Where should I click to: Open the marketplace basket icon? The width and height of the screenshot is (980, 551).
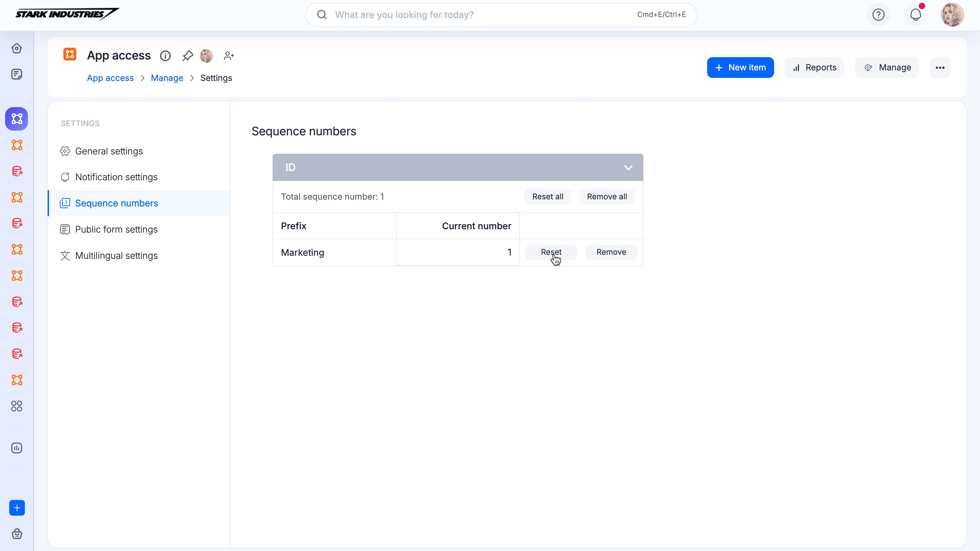(17, 534)
